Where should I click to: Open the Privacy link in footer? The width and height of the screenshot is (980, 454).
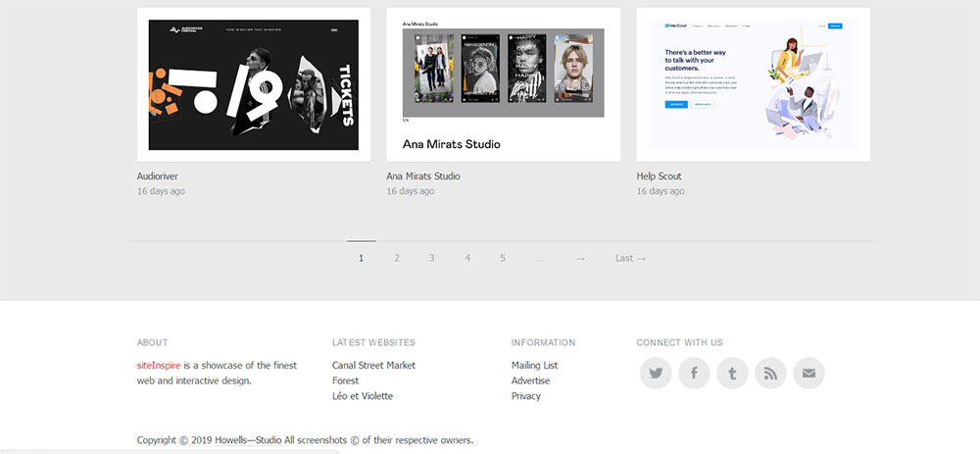click(525, 396)
